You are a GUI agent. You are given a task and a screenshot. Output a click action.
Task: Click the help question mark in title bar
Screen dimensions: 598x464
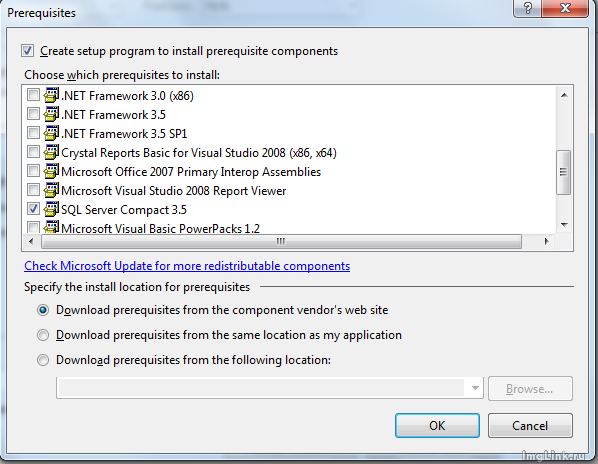tap(528, 8)
